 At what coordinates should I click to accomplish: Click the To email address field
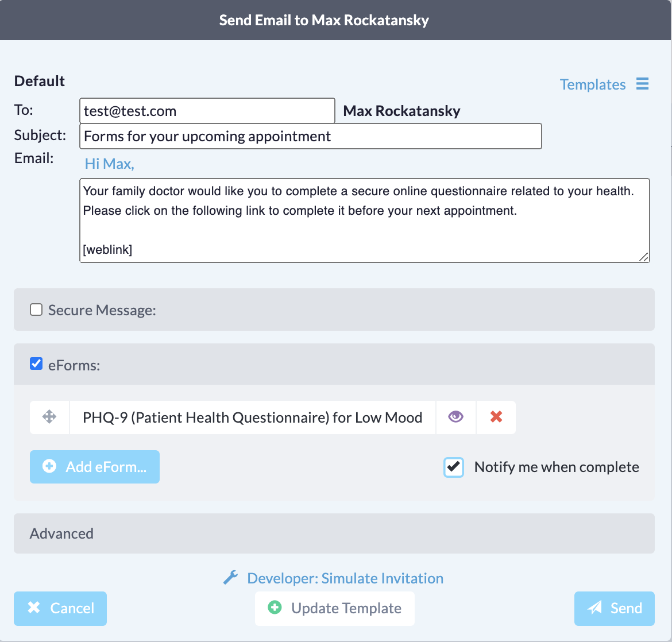207,111
